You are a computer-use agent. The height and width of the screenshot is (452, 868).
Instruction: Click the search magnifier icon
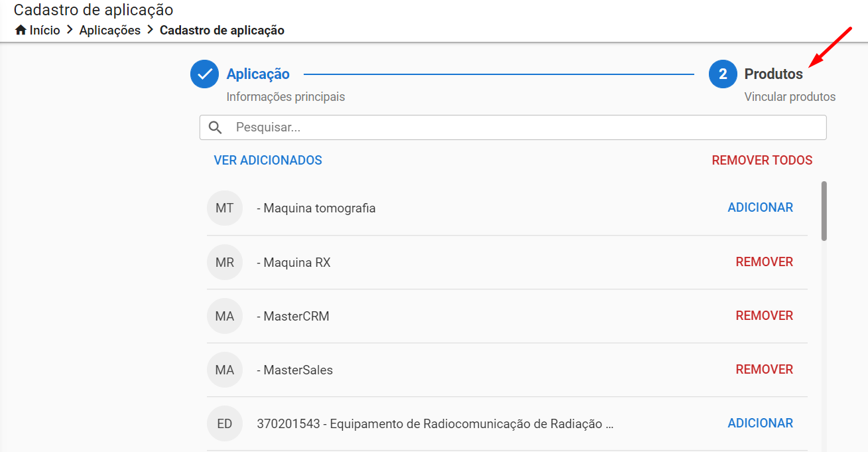point(215,127)
